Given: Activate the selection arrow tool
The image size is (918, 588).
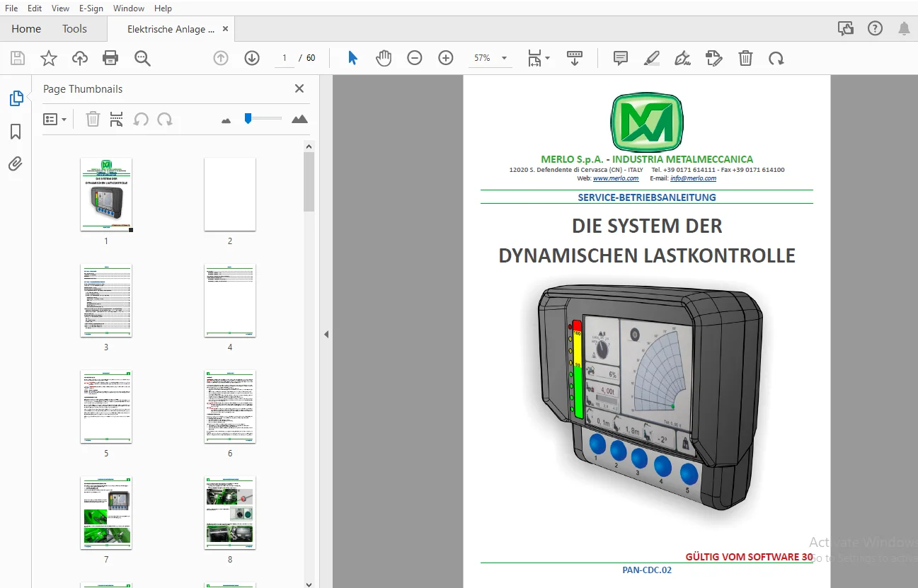Looking at the screenshot, I should point(352,58).
